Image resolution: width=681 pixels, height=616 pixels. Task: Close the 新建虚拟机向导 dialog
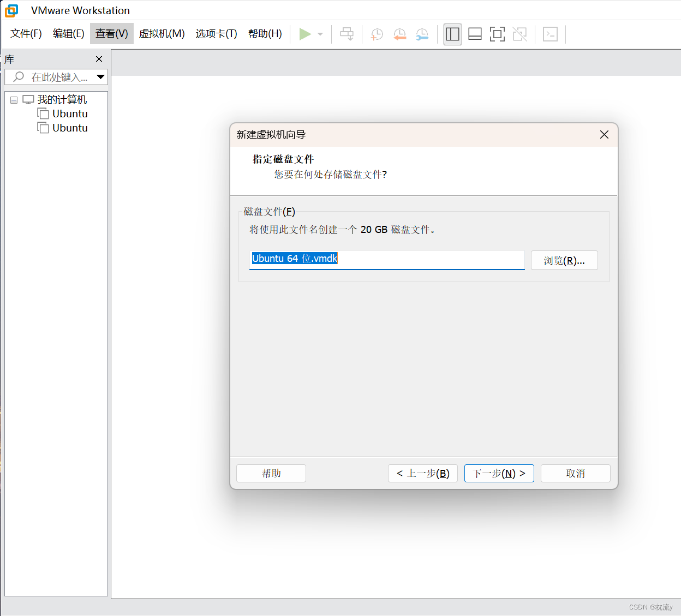(x=604, y=134)
